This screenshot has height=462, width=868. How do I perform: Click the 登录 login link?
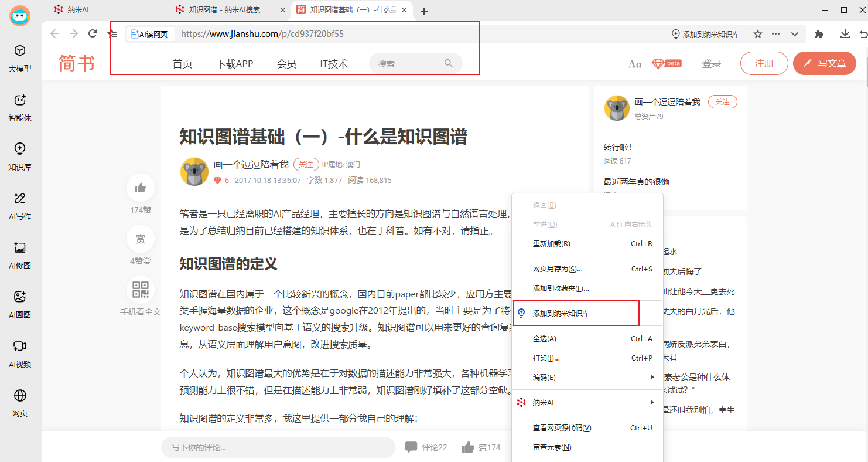(712, 64)
